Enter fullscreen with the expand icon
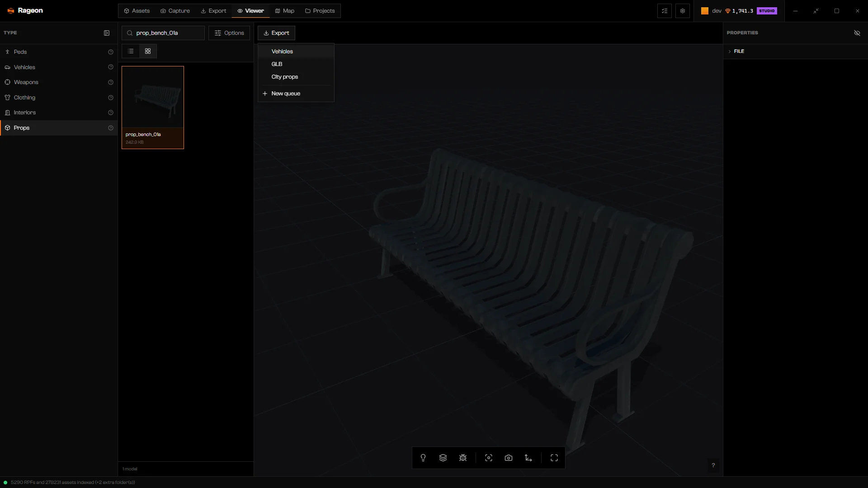The image size is (868, 488). point(554,458)
